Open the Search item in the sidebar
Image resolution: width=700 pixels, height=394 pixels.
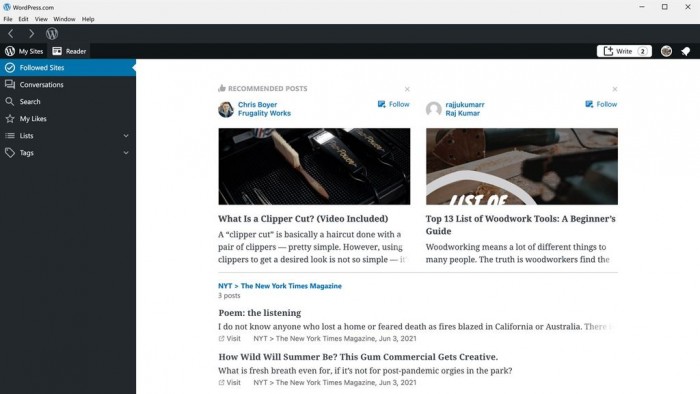[68, 102]
